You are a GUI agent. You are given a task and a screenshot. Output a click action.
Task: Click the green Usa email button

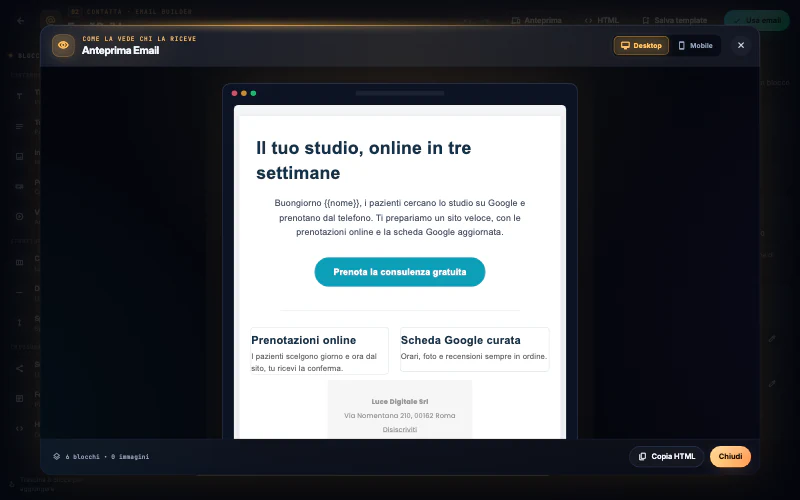757,20
